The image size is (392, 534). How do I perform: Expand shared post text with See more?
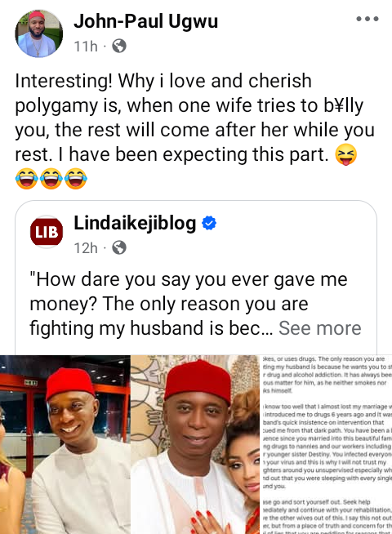pos(320,328)
